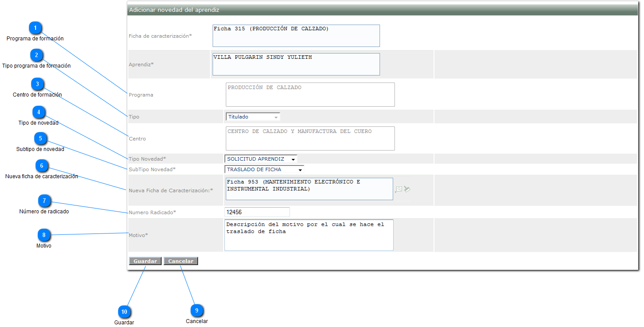
Task: Click the Aprendiz field with VILLA PULGARIN
Action: [296, 65]
